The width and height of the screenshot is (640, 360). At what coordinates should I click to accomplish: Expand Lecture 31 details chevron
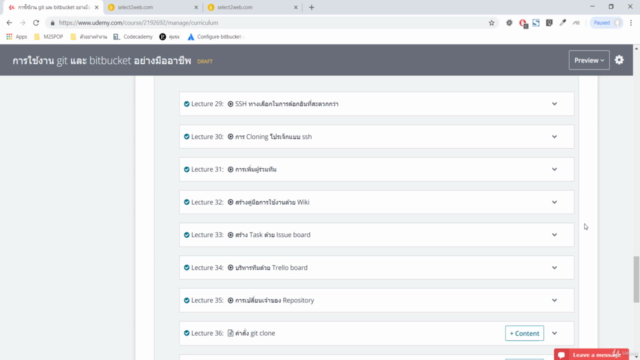click(554, 169)
